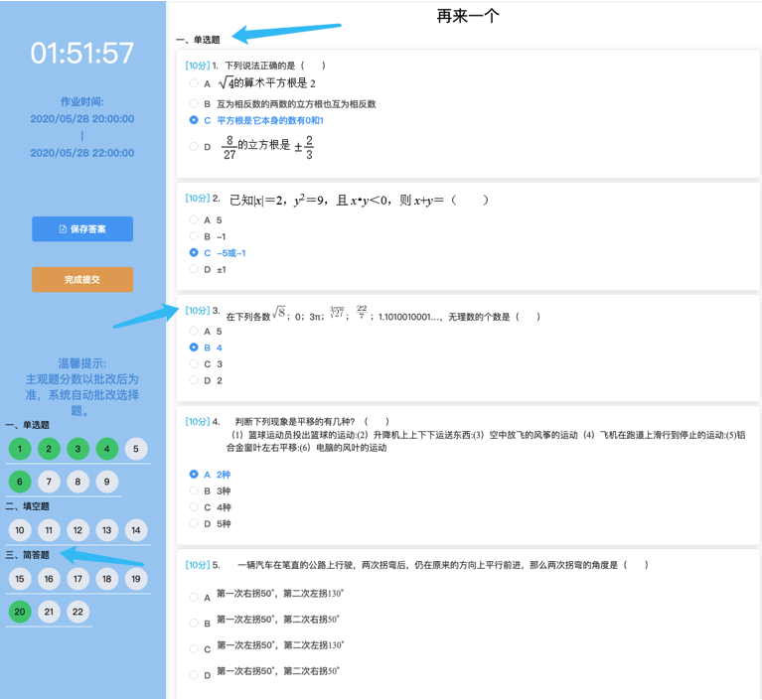This screenshot has height=700, width=762.
Task: Select option A for question 1
Action: pos(194,83)
